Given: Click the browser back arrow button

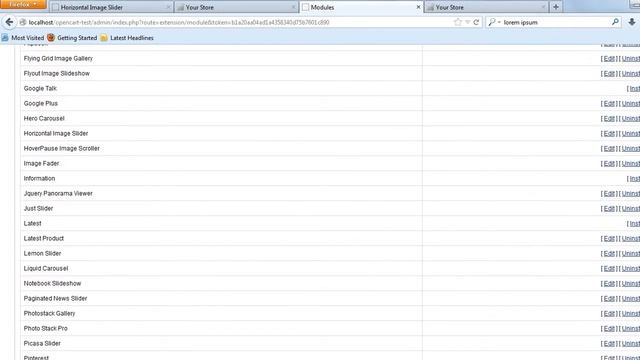Looking at the screenshot, I should coord(9,22).
